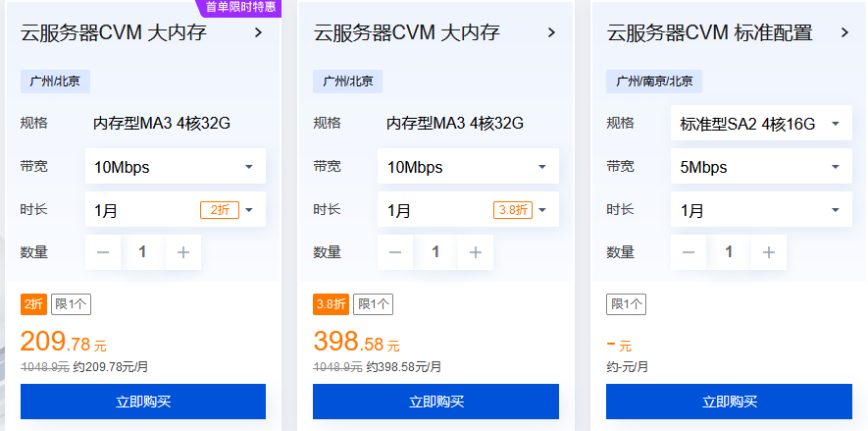This screenshot has width=868, height=431.
Task: Expand 1月 duration dropdown with 3.8折 tag
Action: tap(468, 209)
